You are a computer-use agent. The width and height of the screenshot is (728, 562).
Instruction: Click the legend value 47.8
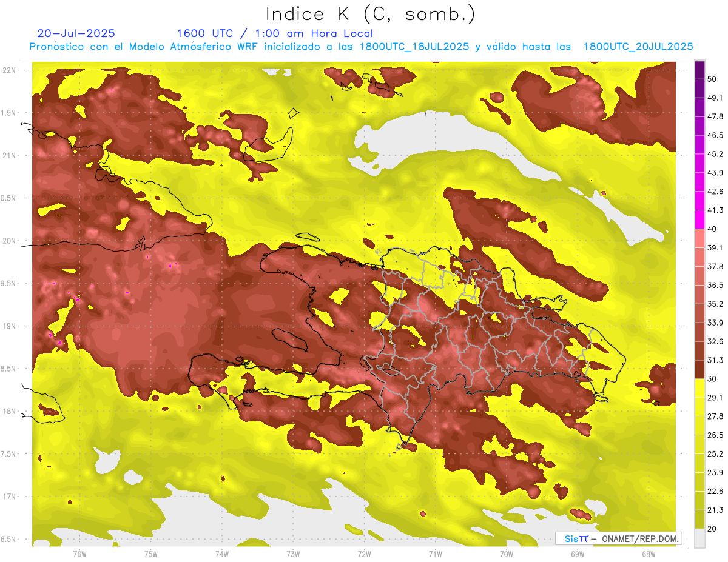click(715, 116)
